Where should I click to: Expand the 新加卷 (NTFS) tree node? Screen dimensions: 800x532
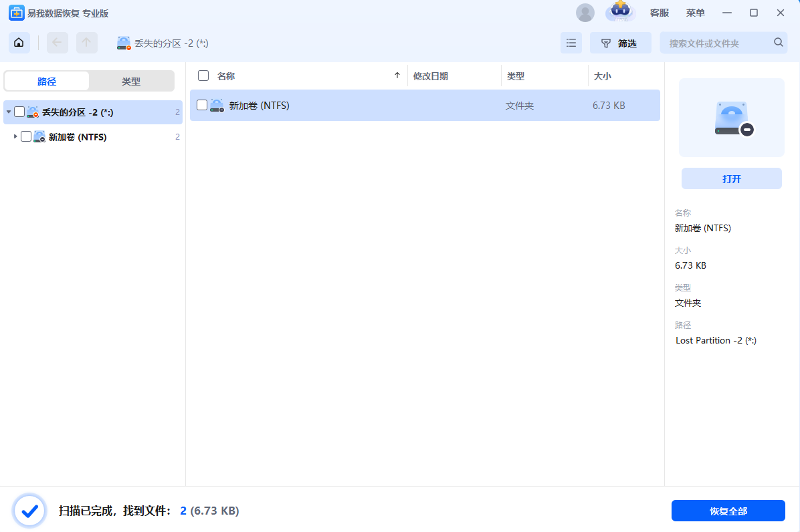tap(15, 136)
